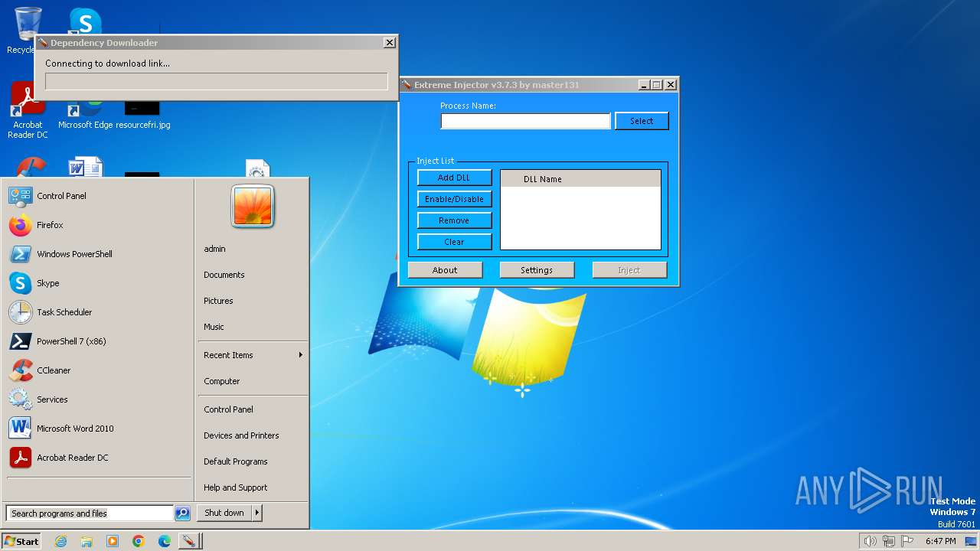
Task: Click the Shut down button
Action: click(x=224, y=513)
